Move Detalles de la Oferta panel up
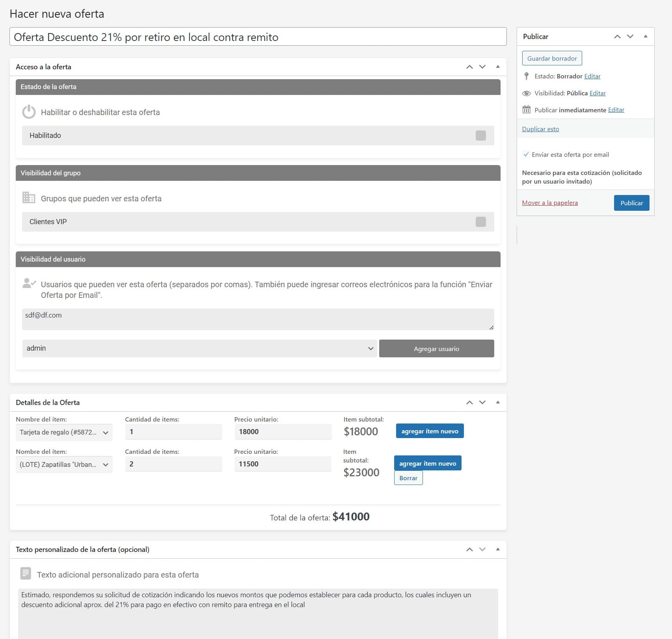672x639 pixels. 469,402
